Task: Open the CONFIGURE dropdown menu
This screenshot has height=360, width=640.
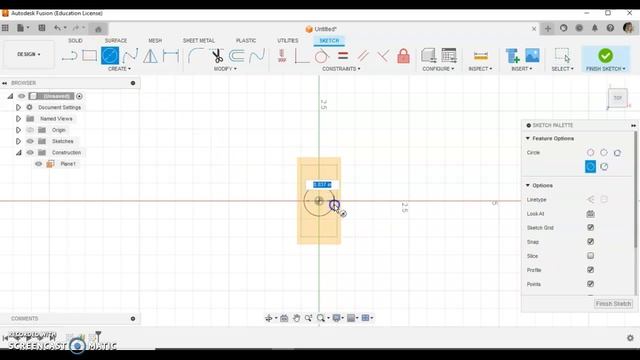Action: click(x=438, y=69)
